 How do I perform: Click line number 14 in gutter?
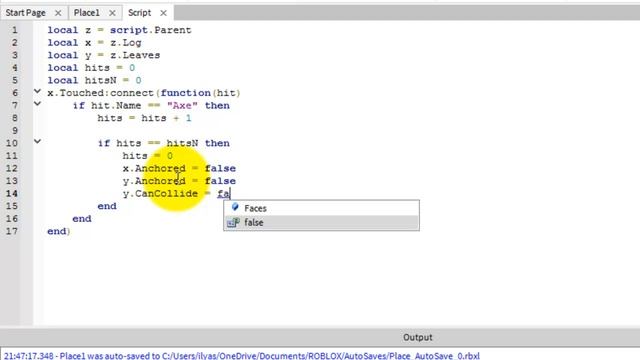tap(12, 193)
